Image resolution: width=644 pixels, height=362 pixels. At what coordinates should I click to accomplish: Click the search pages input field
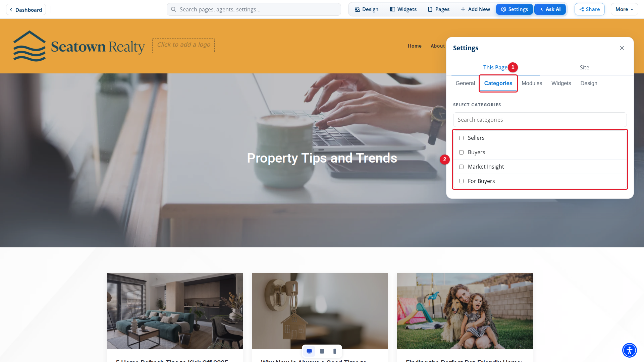[254, 9]
